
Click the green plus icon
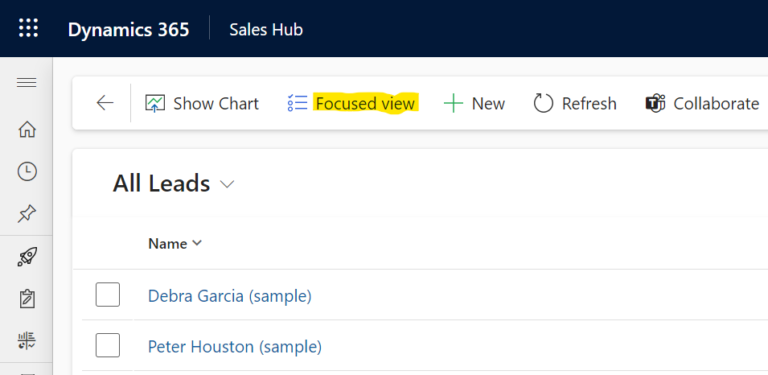coord(453,104)
